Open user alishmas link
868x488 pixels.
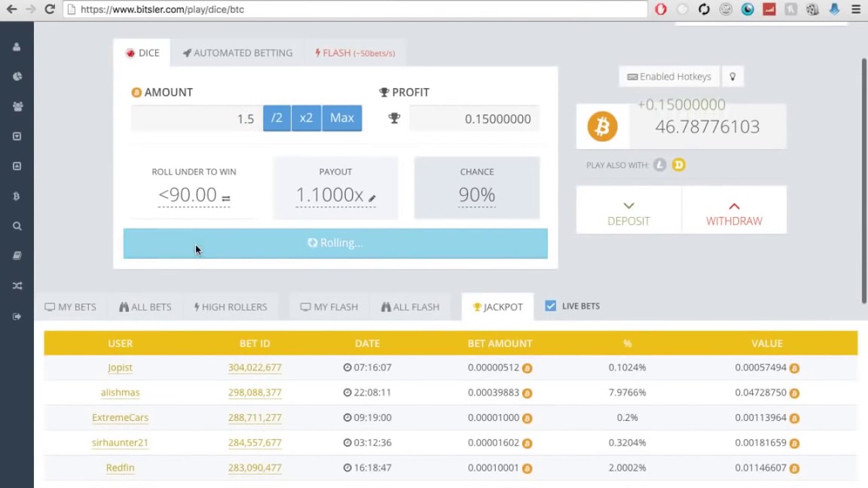[x=120, y=392]
